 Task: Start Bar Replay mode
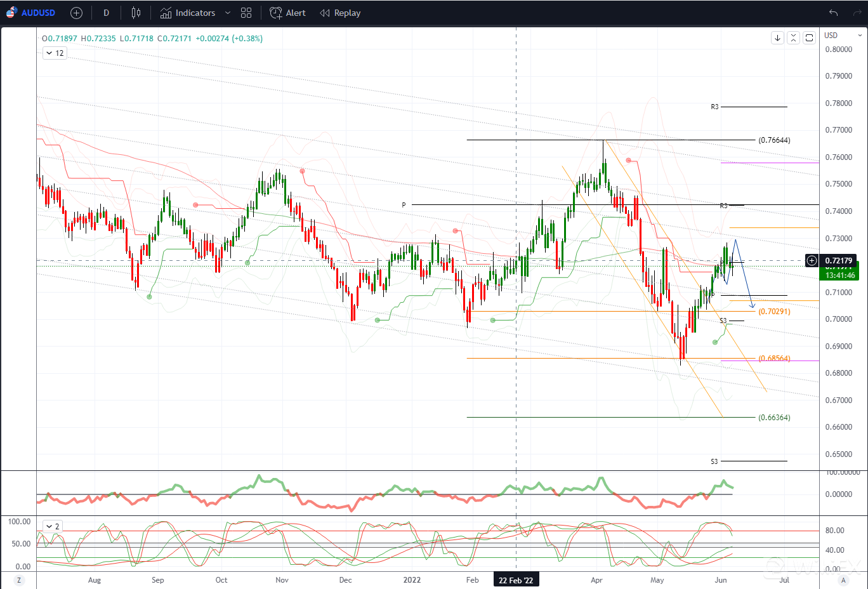pyautogui.click(x=340, y=13)
